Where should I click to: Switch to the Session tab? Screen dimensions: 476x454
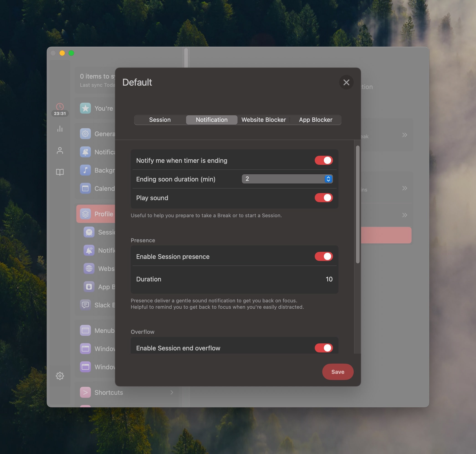pyautogui.click(x=160, y=120)
